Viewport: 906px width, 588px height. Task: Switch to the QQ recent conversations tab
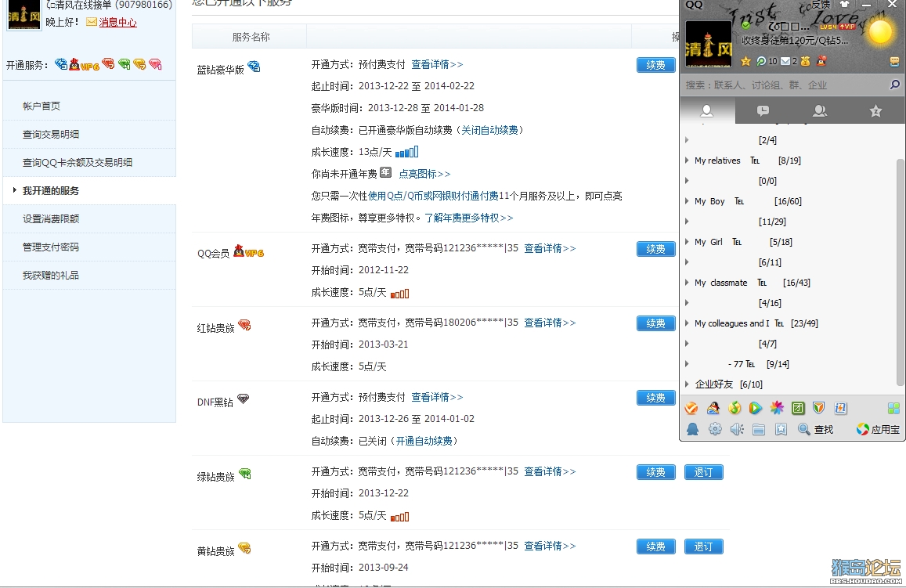(763, 110)
